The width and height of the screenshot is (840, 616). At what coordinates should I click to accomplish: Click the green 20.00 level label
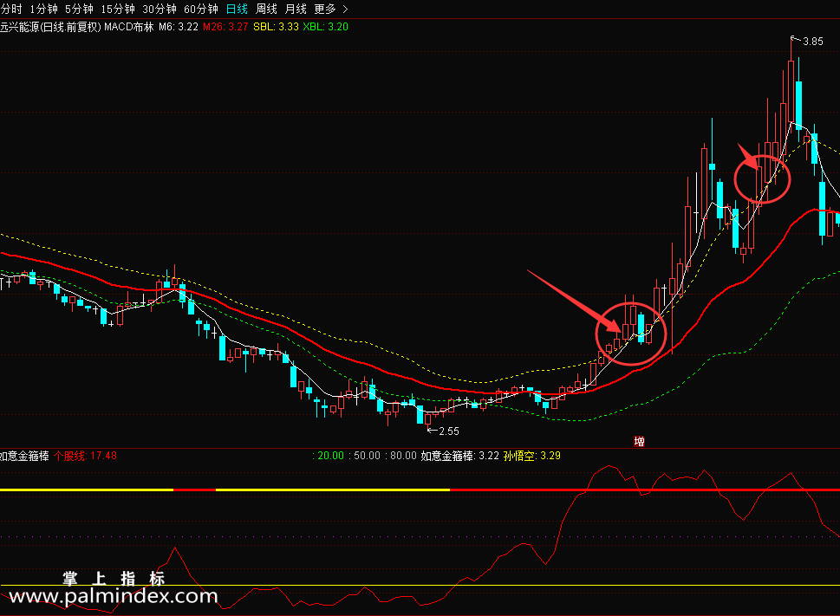(330, 456)
